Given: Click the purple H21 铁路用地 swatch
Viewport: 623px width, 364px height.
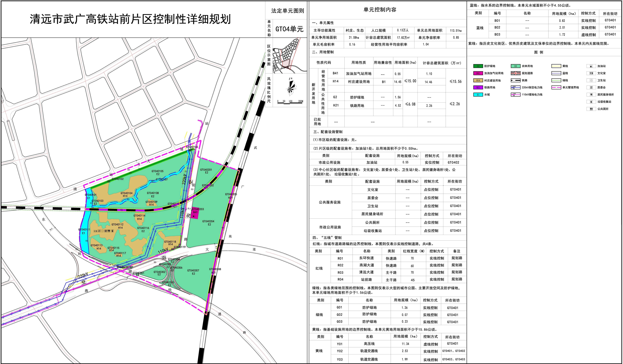Looking at the screenshot, I should pyautogui.click(x=478, y=87).
